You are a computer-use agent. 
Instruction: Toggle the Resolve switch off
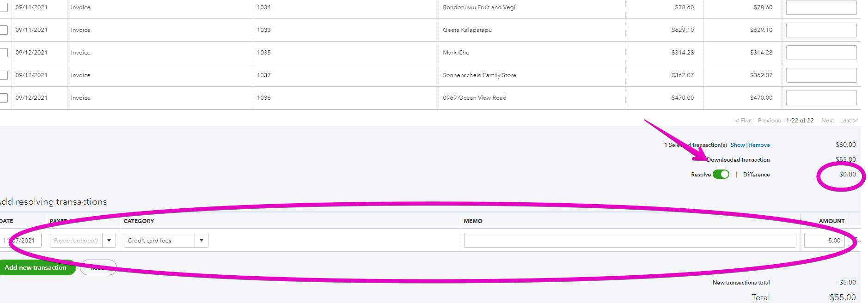click(721, 174)
